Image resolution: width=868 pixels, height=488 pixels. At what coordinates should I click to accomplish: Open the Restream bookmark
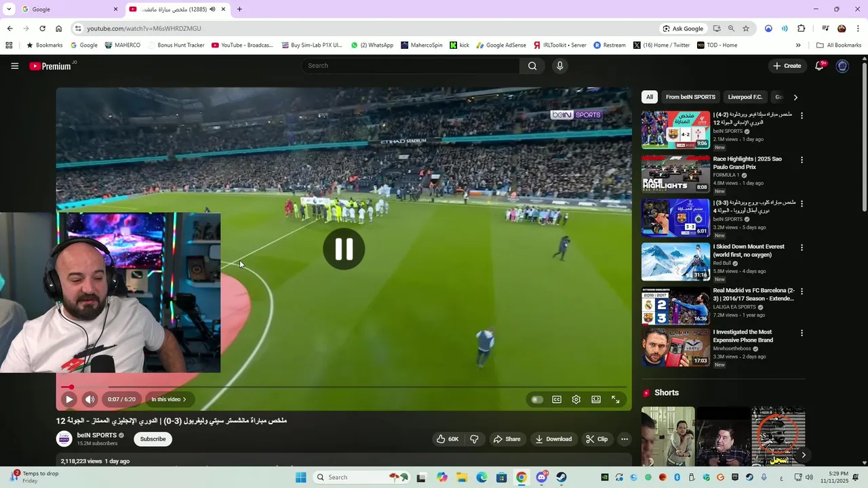[610, 45]
